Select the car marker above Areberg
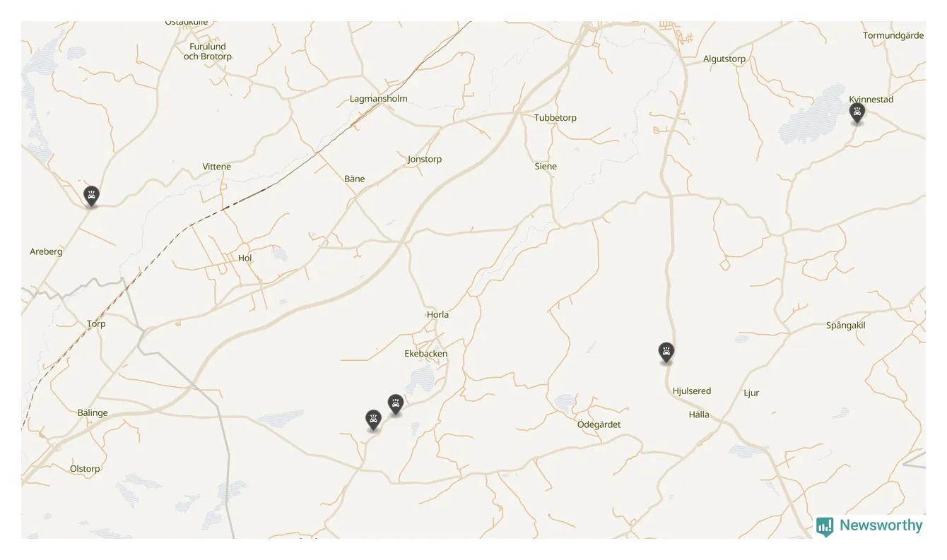 (x=91, y=196)
